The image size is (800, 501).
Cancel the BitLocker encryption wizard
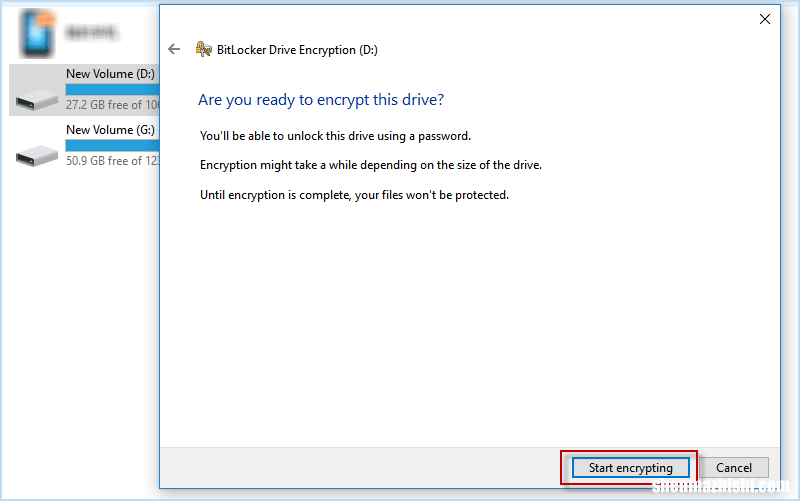[x=734, y=467]
